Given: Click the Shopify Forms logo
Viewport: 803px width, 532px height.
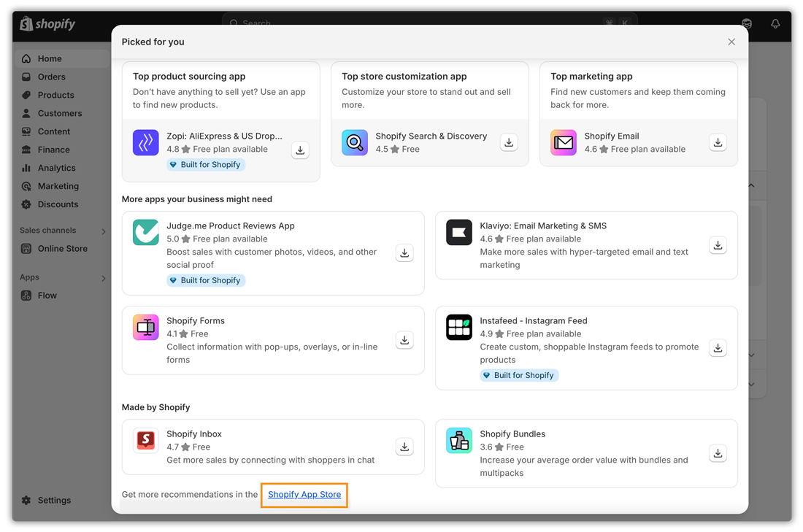Looking at the screenshot, I should pos(146,327).
